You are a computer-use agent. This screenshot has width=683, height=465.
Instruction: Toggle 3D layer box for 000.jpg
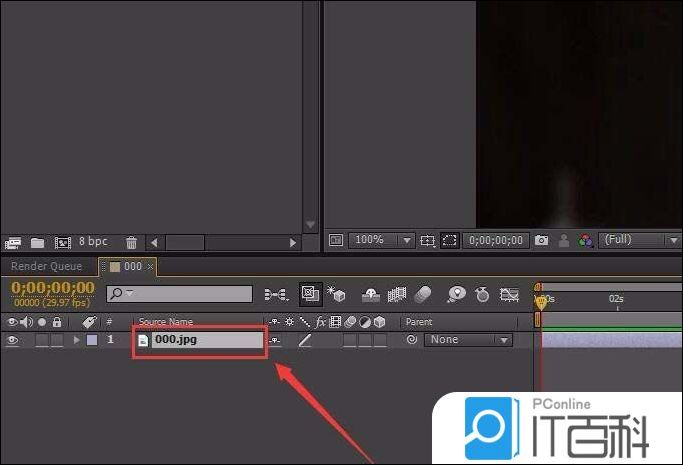click(380, 340)
